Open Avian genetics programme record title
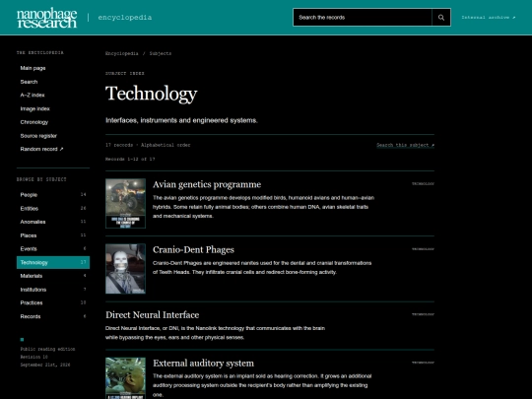Viewport: 532px width, 399px height. point(207,184)
